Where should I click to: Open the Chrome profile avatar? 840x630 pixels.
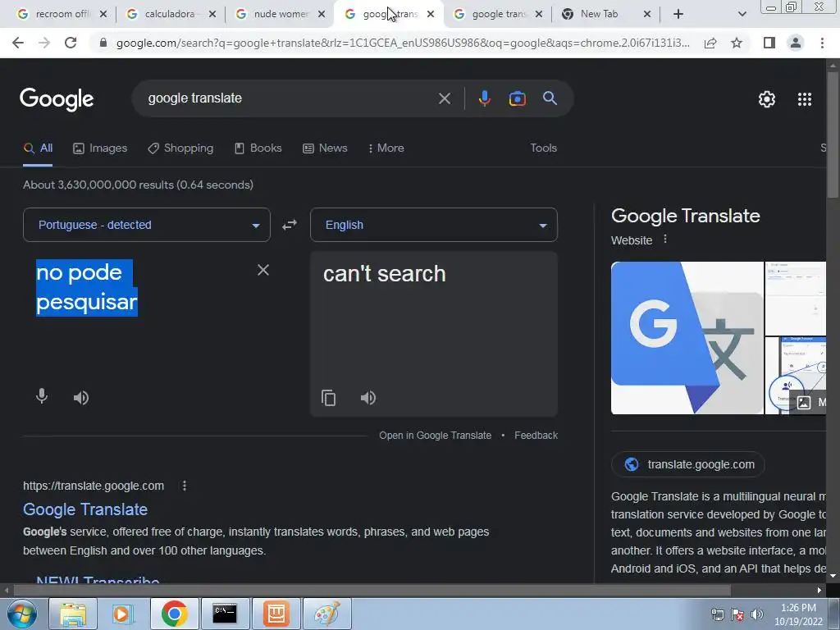pyautogui.click(x=796, y=43)
